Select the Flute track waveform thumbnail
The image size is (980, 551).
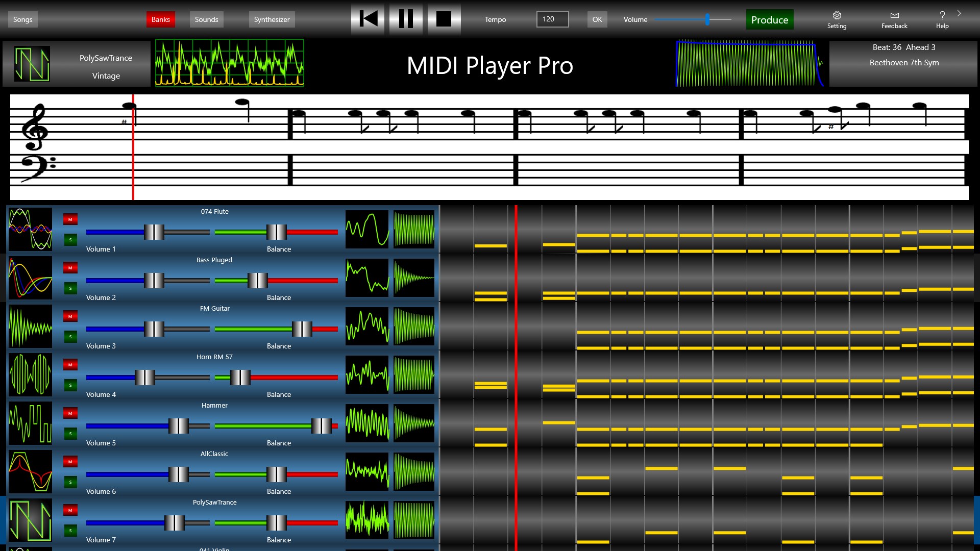click(29, 229)
